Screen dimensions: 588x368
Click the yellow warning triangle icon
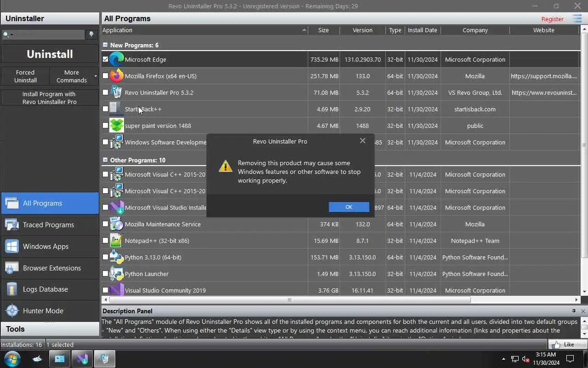[x=225, y=166]
